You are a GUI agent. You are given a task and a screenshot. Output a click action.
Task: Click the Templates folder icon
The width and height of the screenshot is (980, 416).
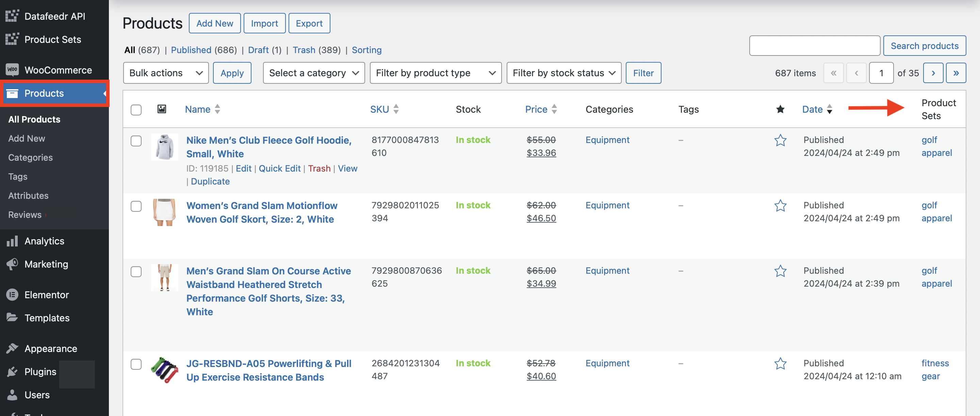[x=12, y=317]
